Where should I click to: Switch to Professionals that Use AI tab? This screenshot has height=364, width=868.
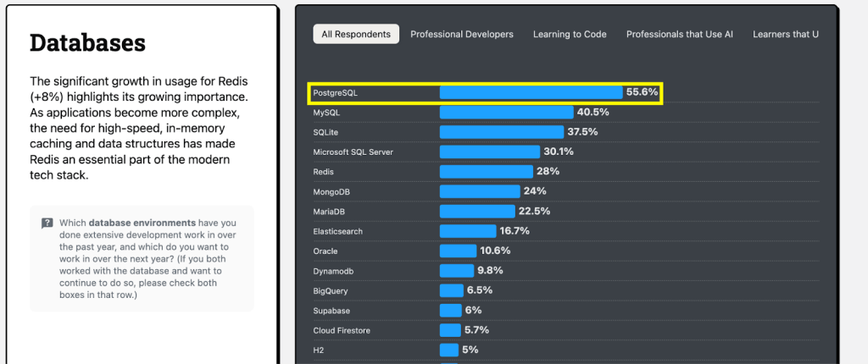pyautogui.click(x=679, y=34)
